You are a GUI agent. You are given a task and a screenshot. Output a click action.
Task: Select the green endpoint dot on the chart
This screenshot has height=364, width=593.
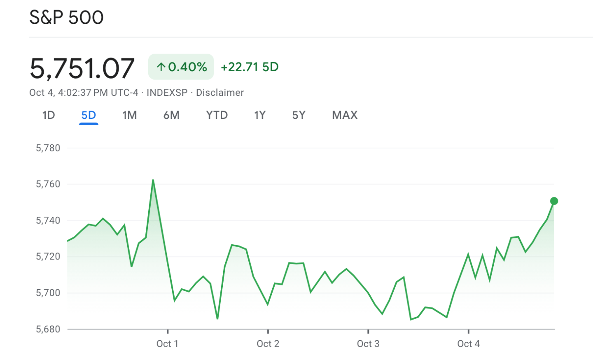[554, 201]
